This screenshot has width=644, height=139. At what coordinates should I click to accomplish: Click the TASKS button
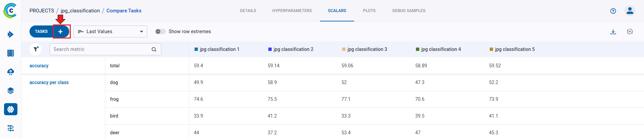(x=41, y=31)
